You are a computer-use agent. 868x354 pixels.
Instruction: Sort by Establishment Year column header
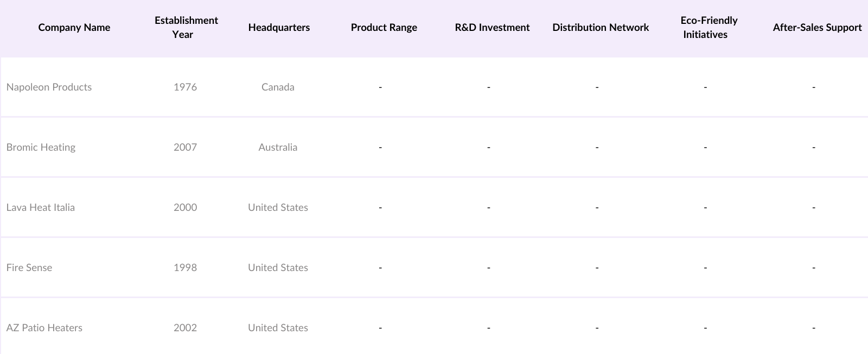(x=186, y=28)
